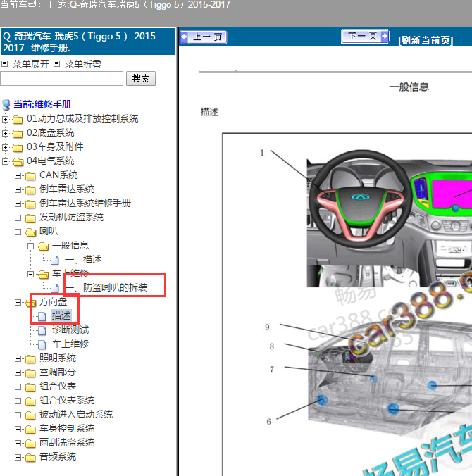This screenshot has height=476, width=472.
Task: Expand the 被动进入启动系统 node
Action: tap(18, 415)
